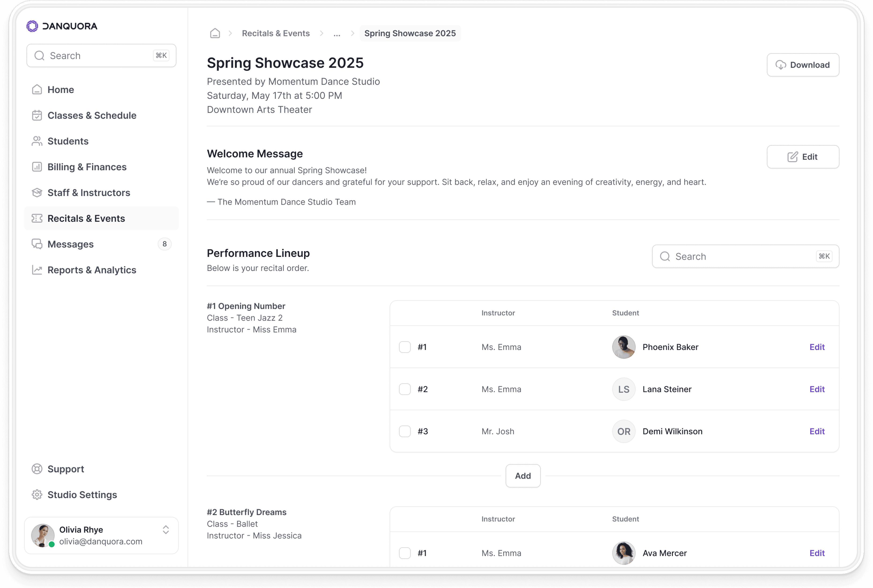Click the Classes & Schedule calendar icon

[x=37, y=115]
